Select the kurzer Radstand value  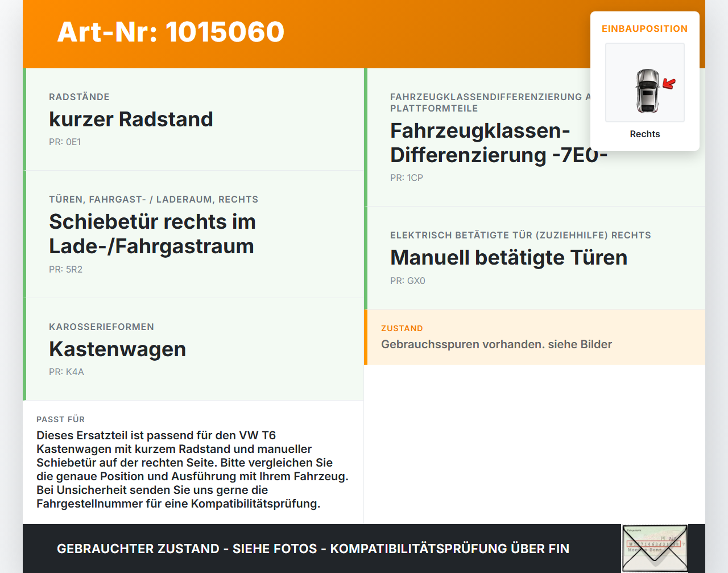tap(131, 119)
